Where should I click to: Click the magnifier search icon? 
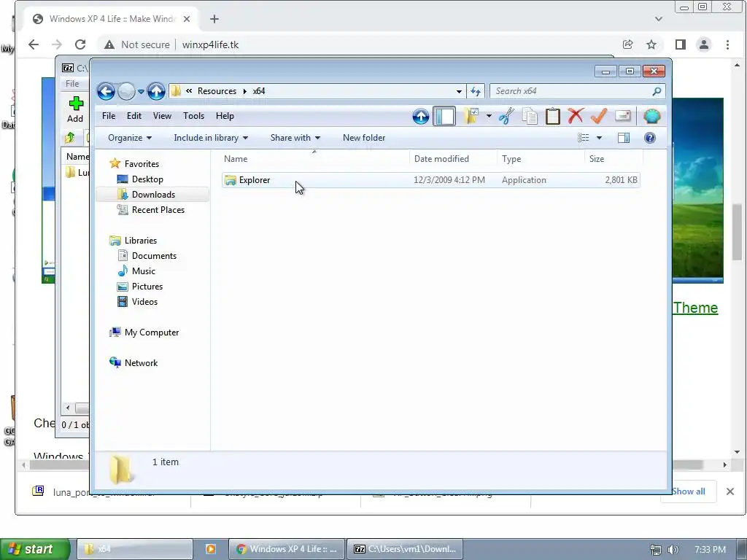coord(657,91)
